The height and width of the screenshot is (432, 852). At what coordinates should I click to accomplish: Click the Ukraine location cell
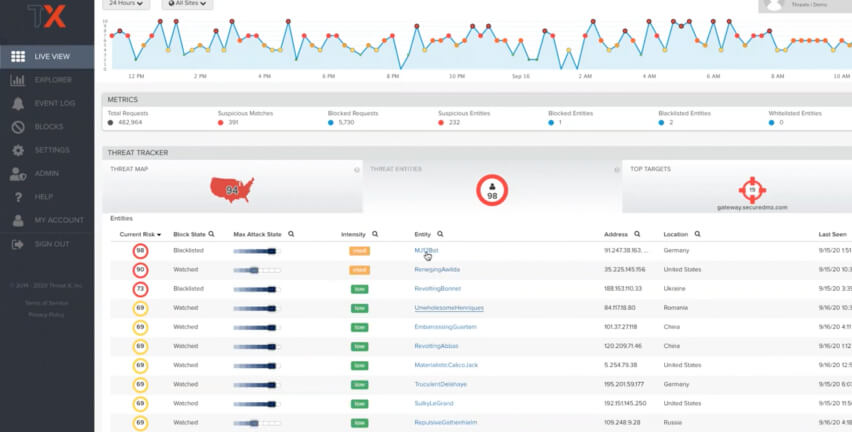coord(674,289)
